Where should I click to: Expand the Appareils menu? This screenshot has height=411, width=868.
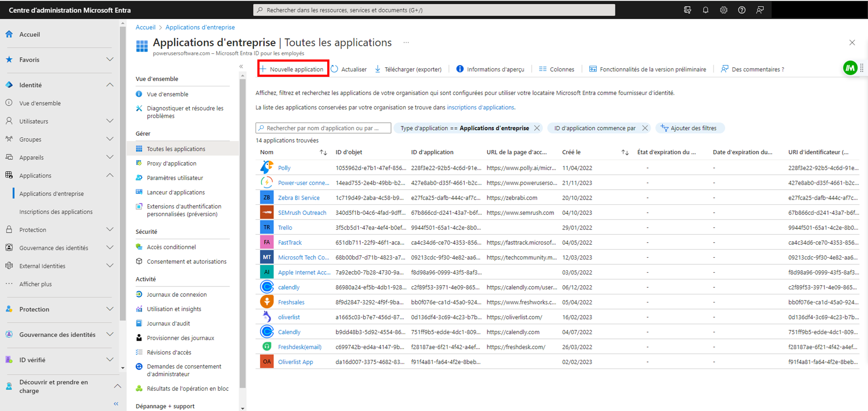(110, 157)
